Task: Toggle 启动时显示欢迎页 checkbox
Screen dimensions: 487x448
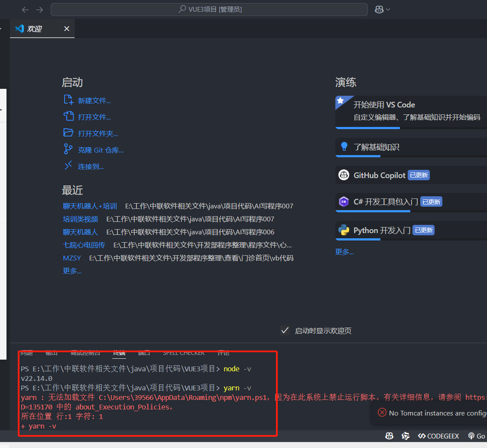Action: [x=285, y=330]
